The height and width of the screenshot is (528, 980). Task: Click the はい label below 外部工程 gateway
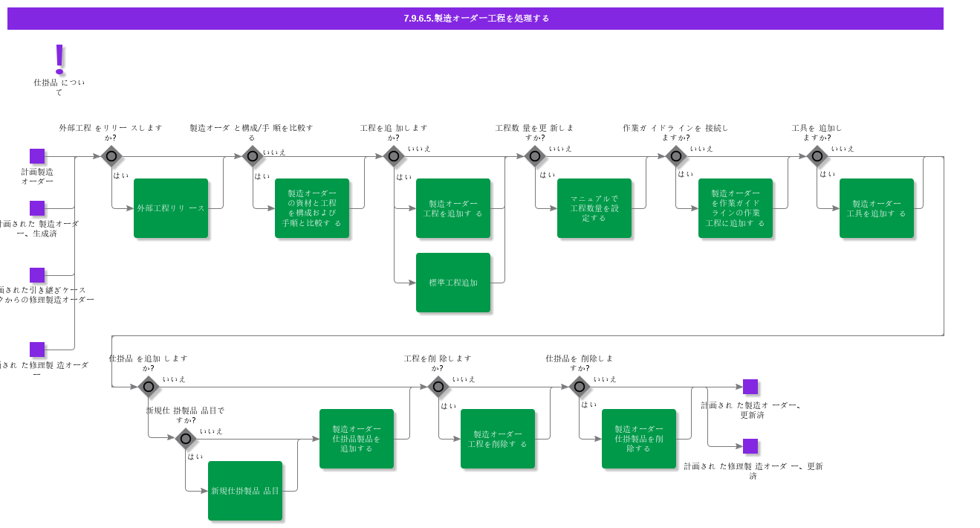pyautogui.click(x=121, y=176)
